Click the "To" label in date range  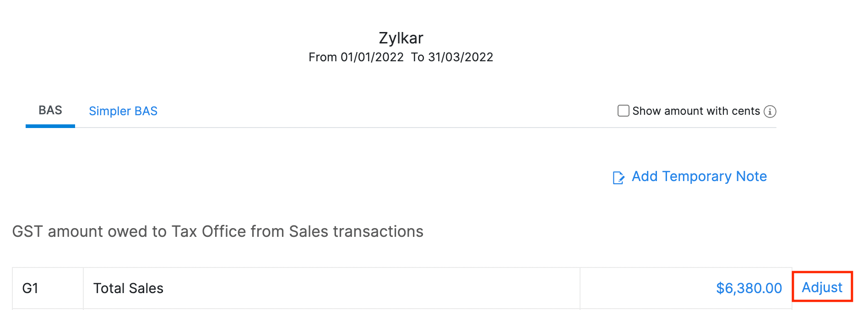pyautogui.click(x=418, y=57)
